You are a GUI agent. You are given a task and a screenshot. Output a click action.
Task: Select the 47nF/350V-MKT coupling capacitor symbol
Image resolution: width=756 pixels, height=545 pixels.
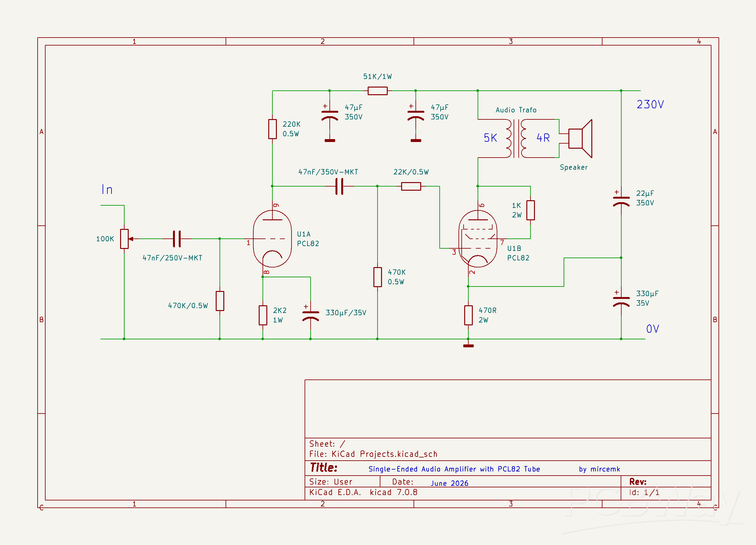(339, 186)
